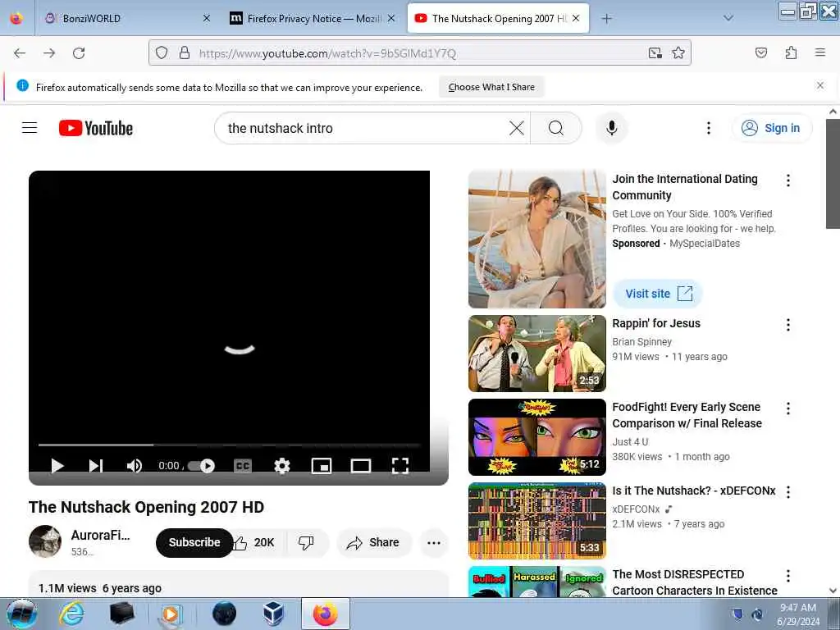
Task: Click the taskbar clock
Action: point(798,614)
